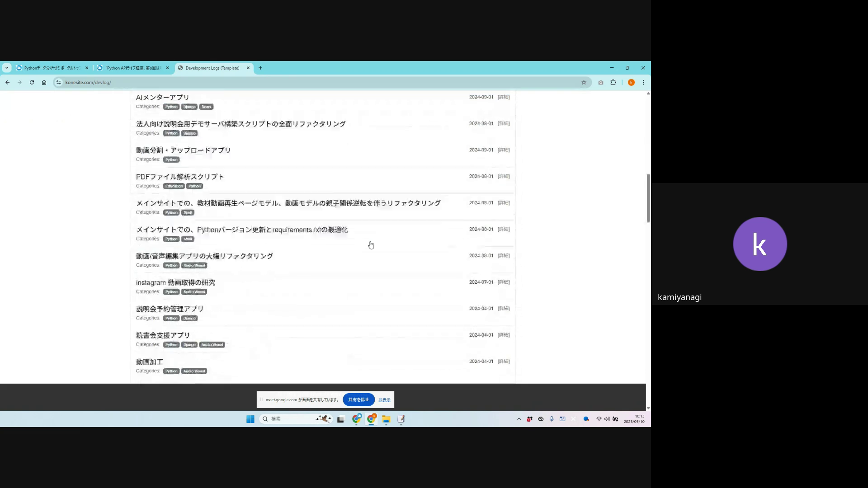The height and width of the screenshot is (488, 868).
Task: Click the browser back arrow
Action: click(7, 82)
